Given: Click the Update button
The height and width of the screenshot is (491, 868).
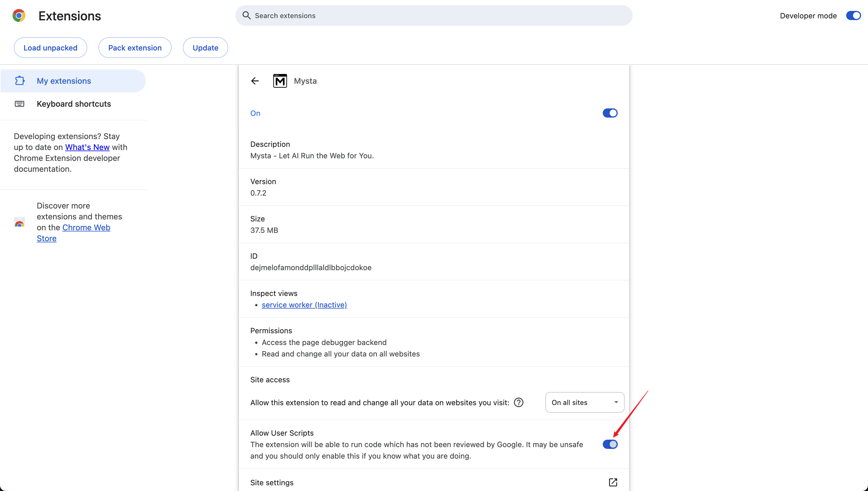Looking at the screenshot, I should click(205, 48).
